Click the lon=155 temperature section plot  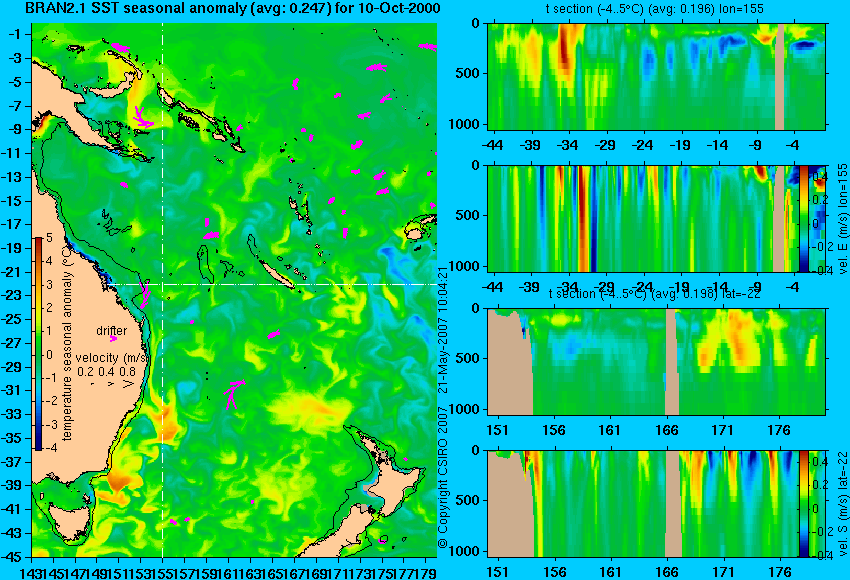(x=656, y=76)
